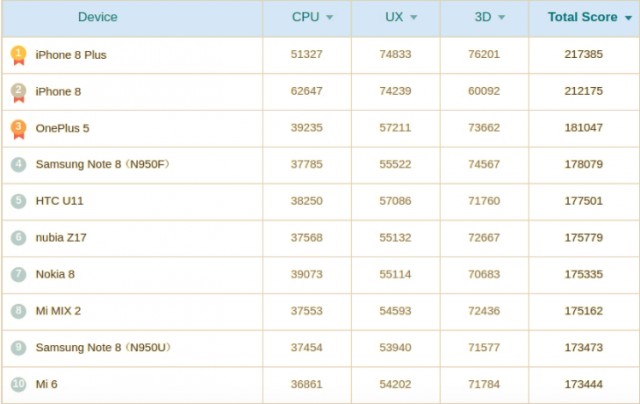Sort by Total Score using its arrow
This screenshot has height=404, width=640.
(x=628, y=18)
